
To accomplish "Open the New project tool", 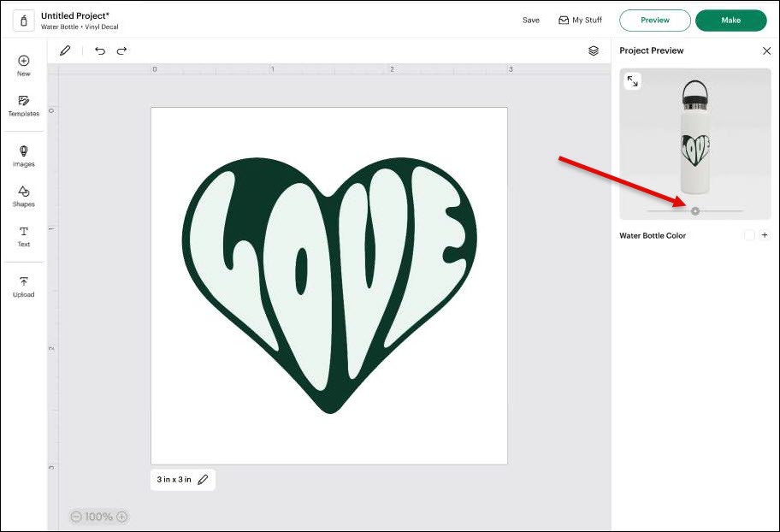I will (x=23, y=65).
